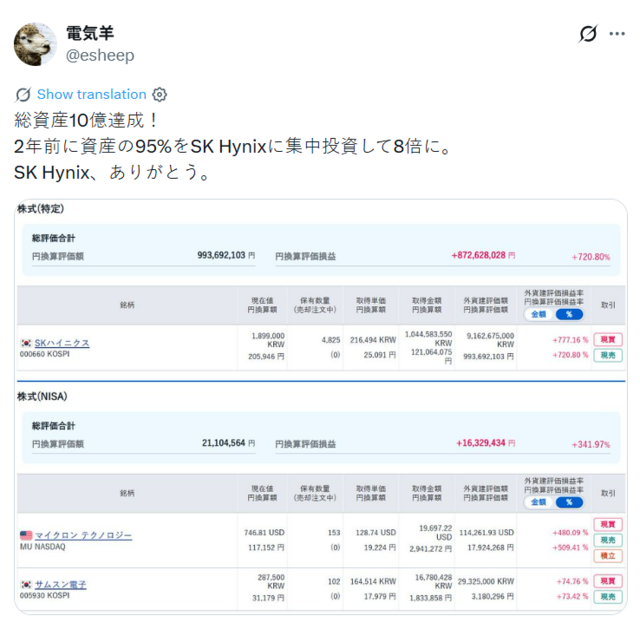Viewport: 640px width, 629px height.
Task: Click the translation settings gear icon
Action: coord(160,94)
